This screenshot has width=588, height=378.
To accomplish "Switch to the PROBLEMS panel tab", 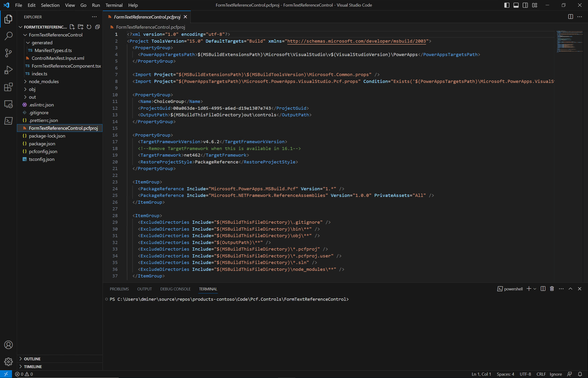I will coord(119,289).
